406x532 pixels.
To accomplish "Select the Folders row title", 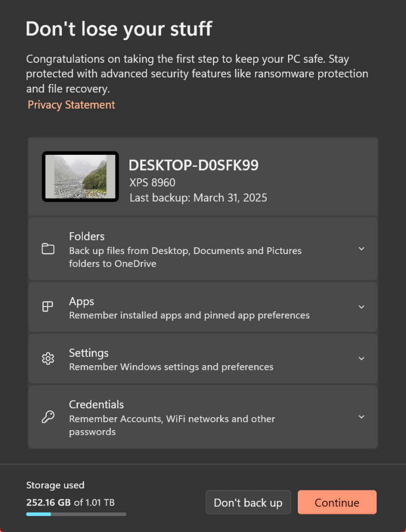I will [87, 236].
